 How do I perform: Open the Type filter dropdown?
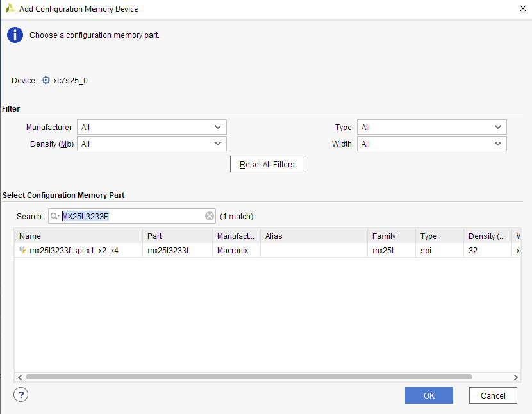(431, 127)
